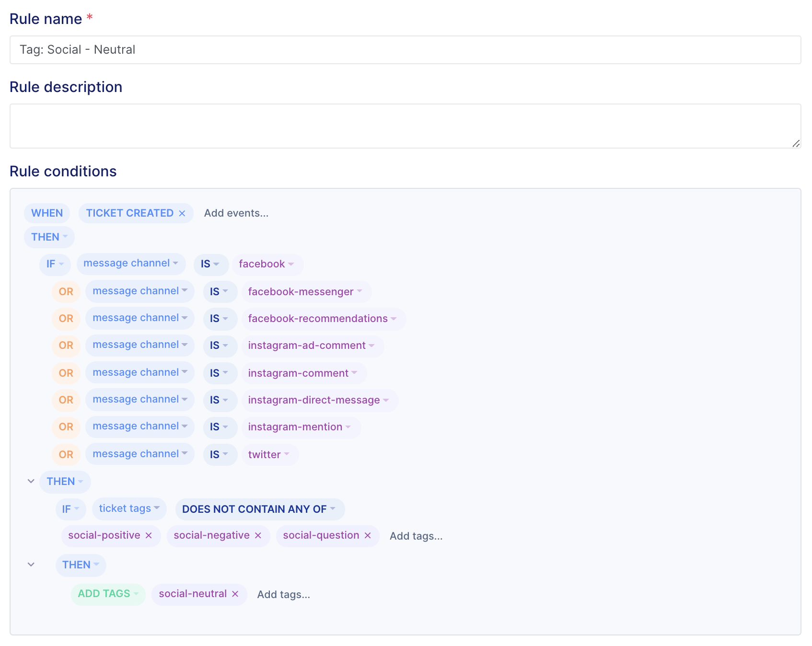The height and width of the screenshot is (646, 812).
Task: Open the THEN dropdown after twitter row
Action: (x=65, y=482)
